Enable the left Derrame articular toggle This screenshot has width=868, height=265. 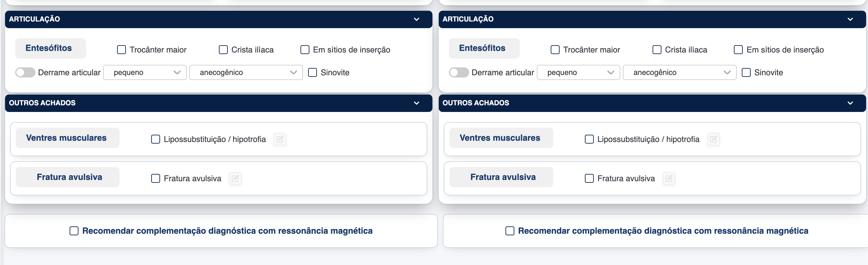pyautogui.click(x=25, y=72)
